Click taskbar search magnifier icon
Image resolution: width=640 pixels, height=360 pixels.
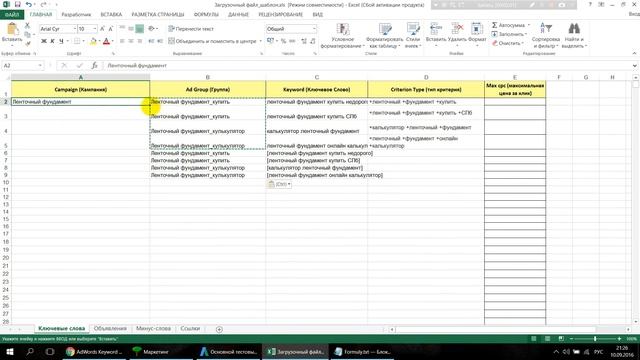point(30,351)
